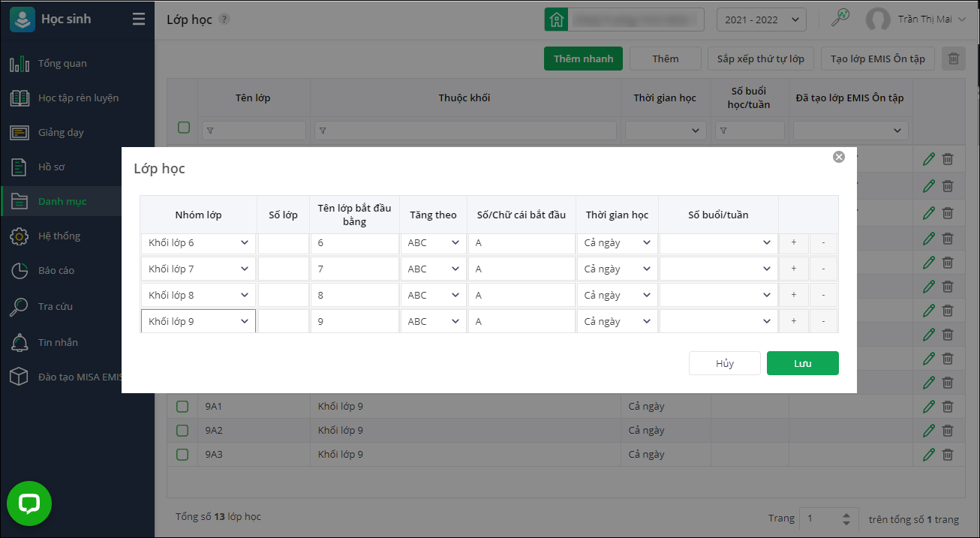Open the green chat support bubble
This screenshot has width=980, height=538.
click(29, 503)
